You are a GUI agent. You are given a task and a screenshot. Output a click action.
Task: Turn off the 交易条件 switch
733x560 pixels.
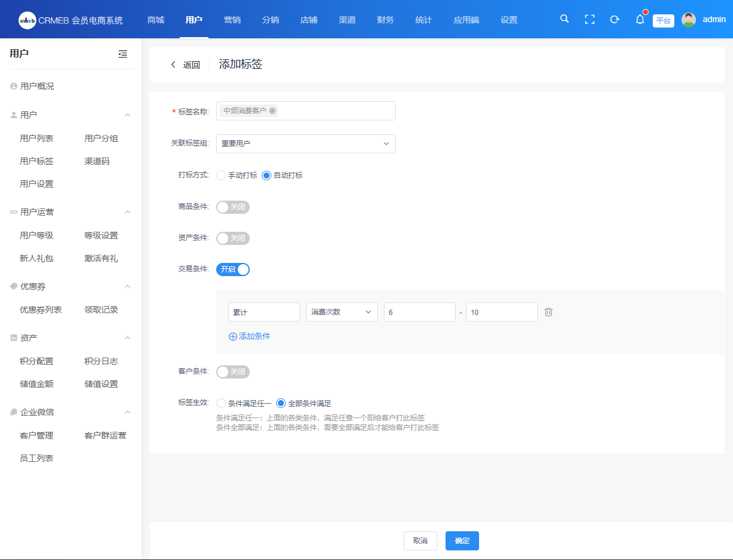pos(232,270)
